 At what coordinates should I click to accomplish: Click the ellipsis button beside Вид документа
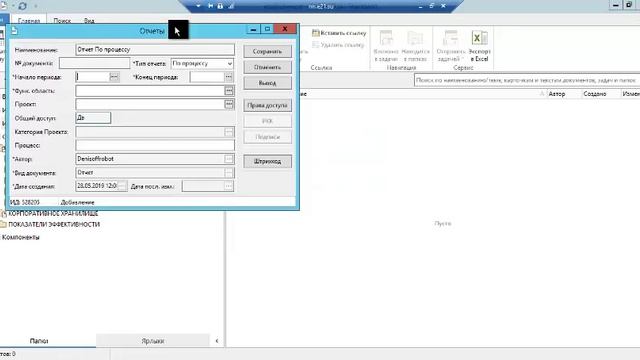click(229, 173)
